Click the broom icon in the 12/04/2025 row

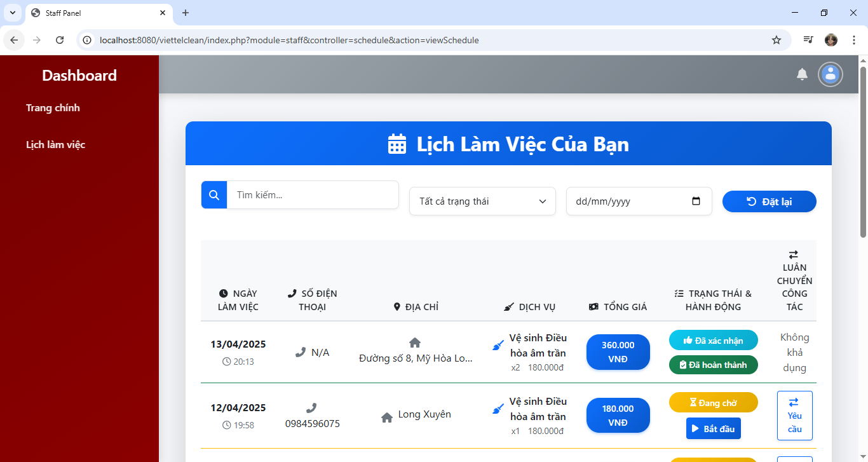click(498, 409)
